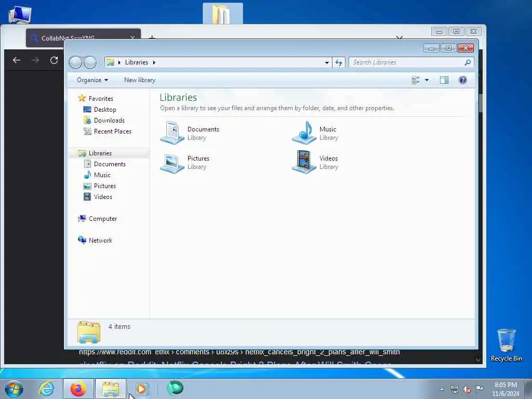Open the Organize menu
532x399 pixels.
[x=92, y=80]
